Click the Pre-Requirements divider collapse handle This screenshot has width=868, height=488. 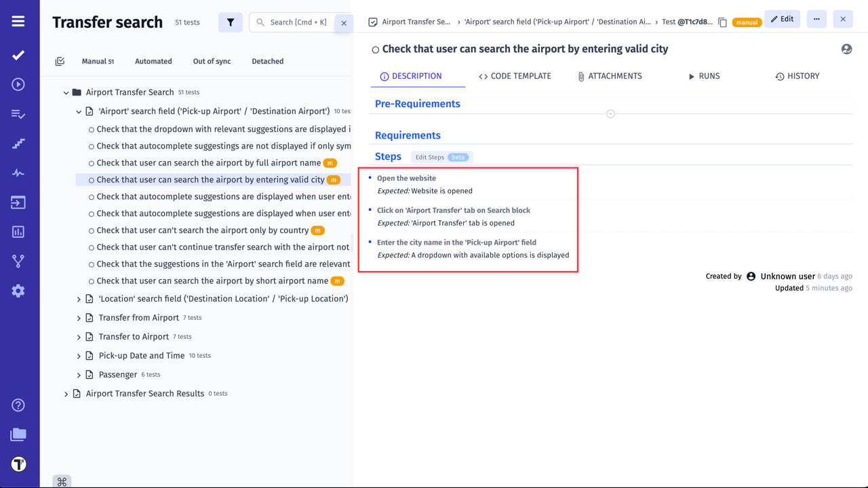(610, 114)
